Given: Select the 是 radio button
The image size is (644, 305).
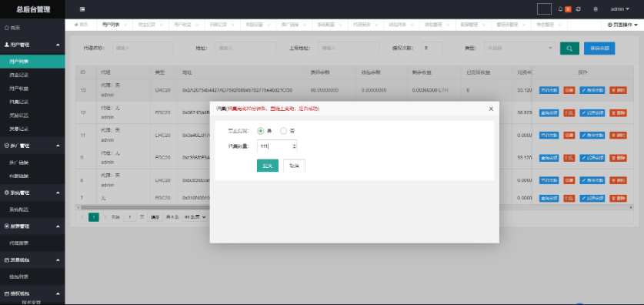Looking at the screenshot, I should pos(260,131).
